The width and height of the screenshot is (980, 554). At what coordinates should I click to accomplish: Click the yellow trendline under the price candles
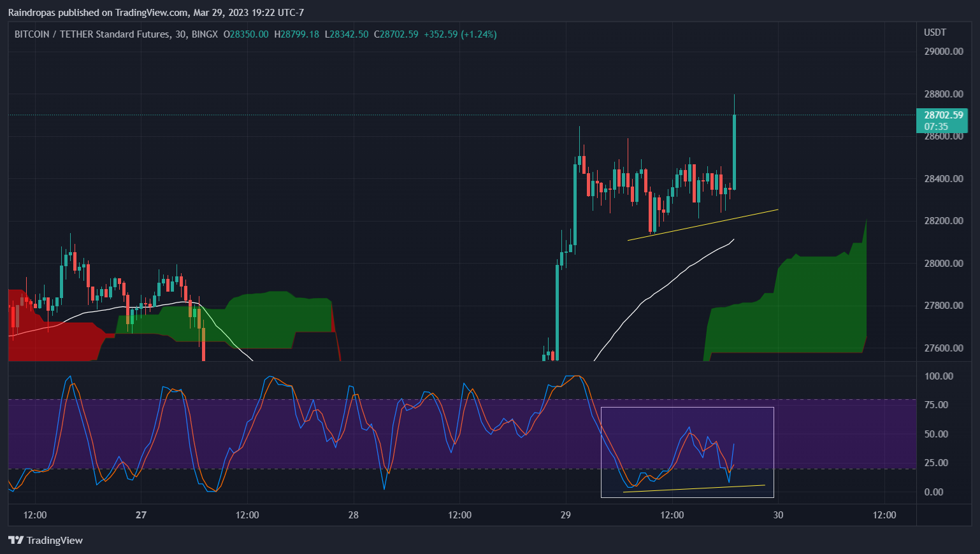703,225
